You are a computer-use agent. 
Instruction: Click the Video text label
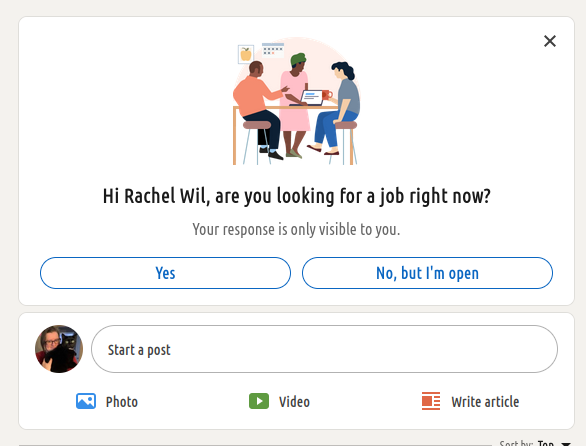[294, 402]
